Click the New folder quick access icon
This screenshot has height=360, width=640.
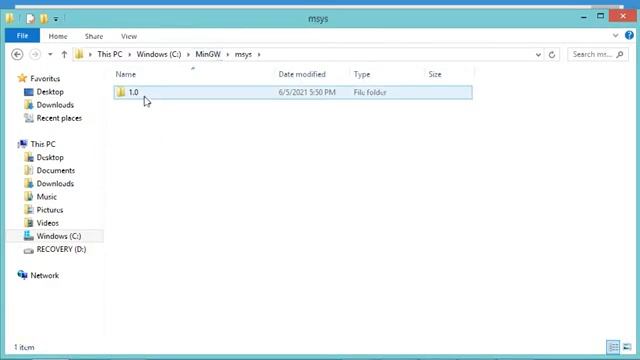click(x=44, y=19)
